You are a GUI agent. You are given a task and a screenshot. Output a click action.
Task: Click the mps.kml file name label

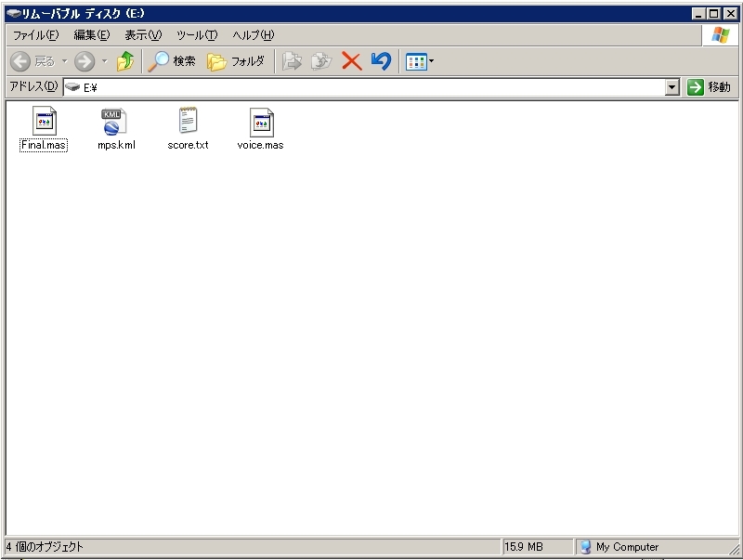point(117,145)
